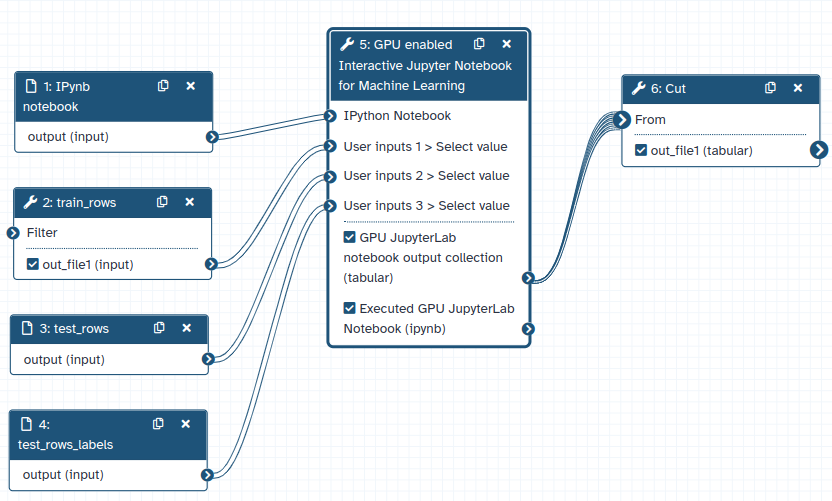This screenshot has height=501, width=832.
Task: Remove the 1: IPynb notebook node
Action: [190, 86]
